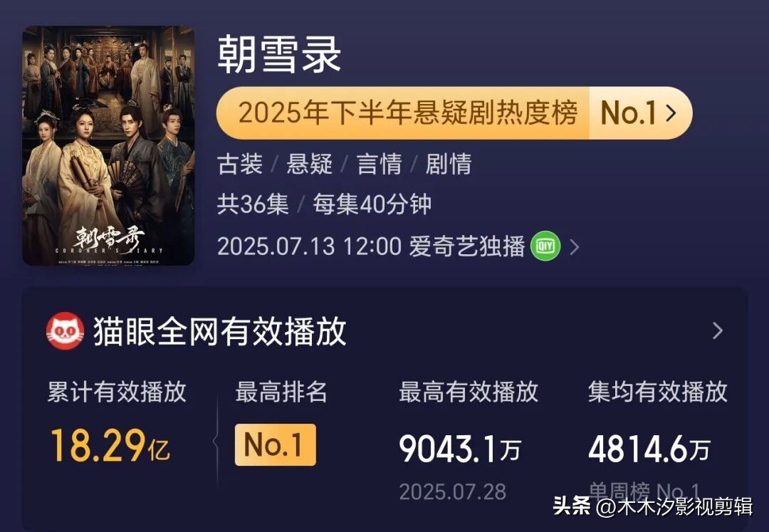The image size is (769, 532).
Task: Click the Maoyan cat logo
Action: coord(64,332)
